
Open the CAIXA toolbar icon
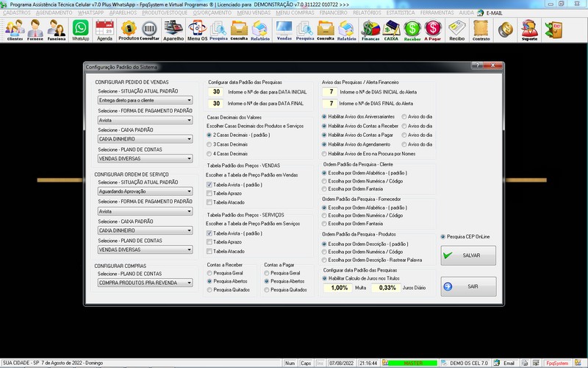click(391, 30)
